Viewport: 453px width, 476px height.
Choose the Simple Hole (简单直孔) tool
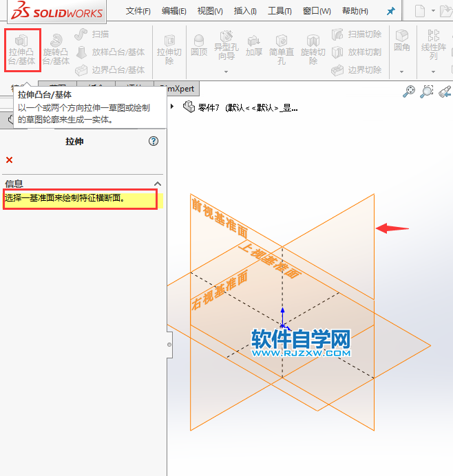coord(282,50)
